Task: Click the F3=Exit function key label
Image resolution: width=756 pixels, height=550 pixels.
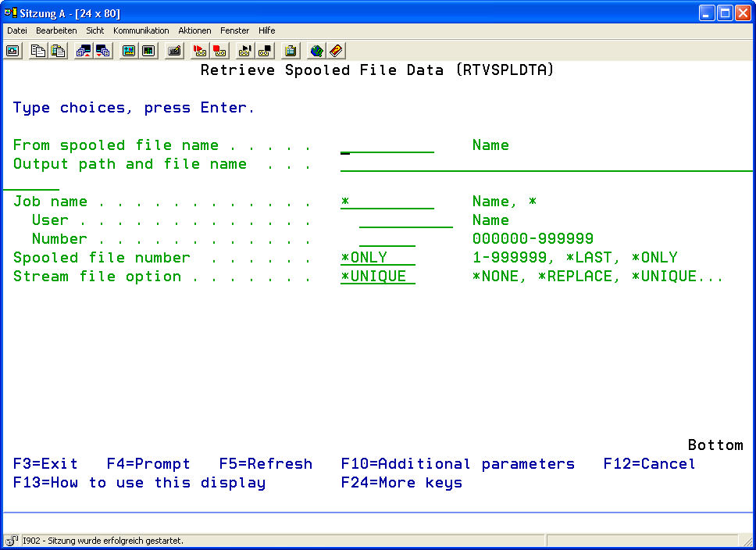Action: tap(45, 464)
